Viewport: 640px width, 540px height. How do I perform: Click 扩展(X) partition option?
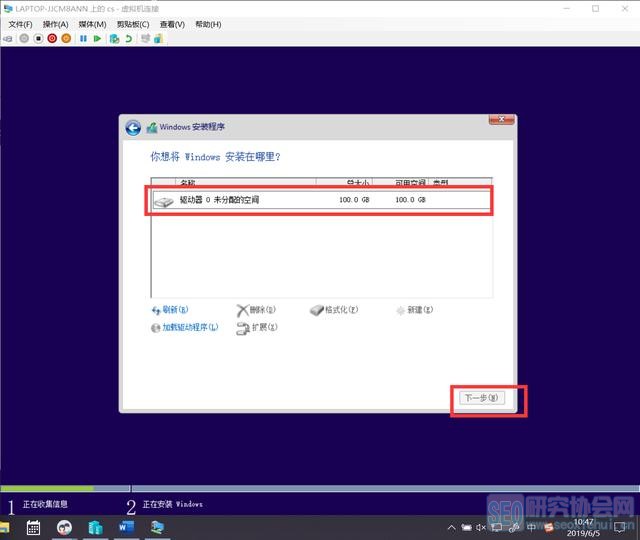click(257, 328)
